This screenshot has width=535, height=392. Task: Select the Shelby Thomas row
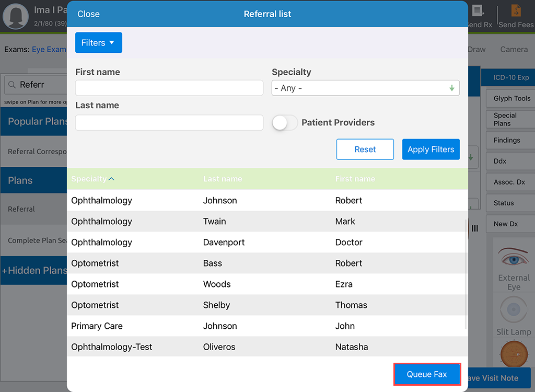(x=267, y=305)
